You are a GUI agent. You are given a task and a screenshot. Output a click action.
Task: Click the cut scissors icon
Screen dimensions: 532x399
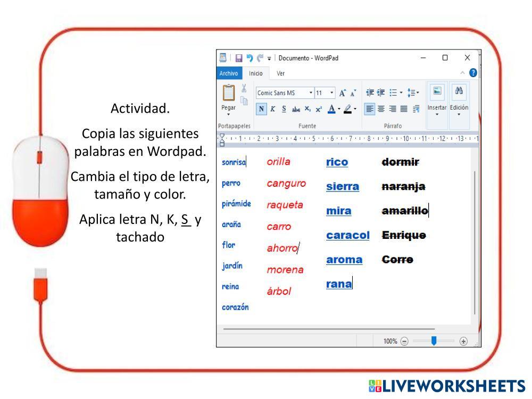click(x=244, y=89)
